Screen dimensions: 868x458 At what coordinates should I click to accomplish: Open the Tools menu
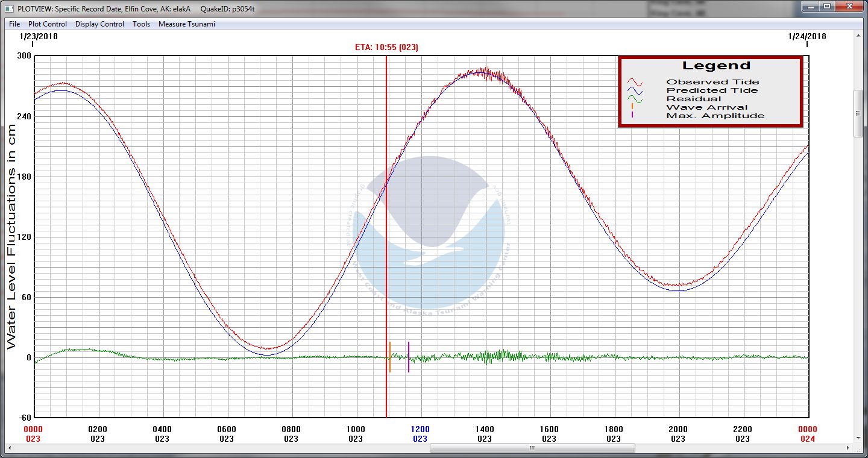(141, 24)
